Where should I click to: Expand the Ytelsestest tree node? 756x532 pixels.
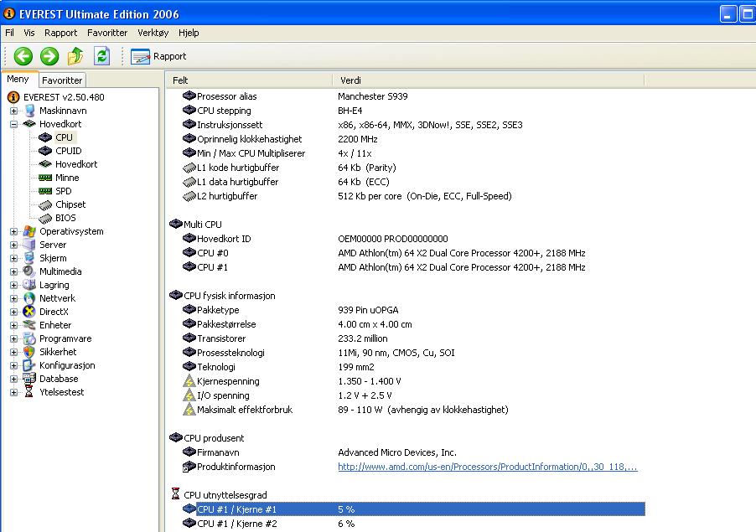click(x=13, y=393)
